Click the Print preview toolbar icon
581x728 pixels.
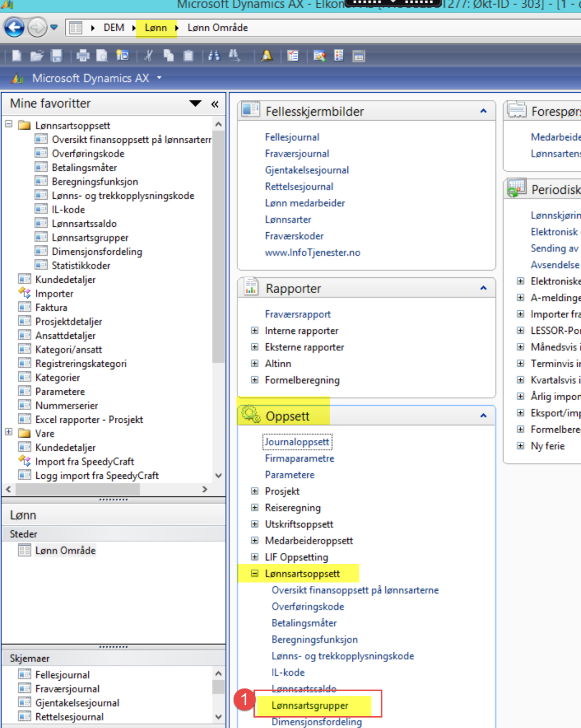click(102, 55)
